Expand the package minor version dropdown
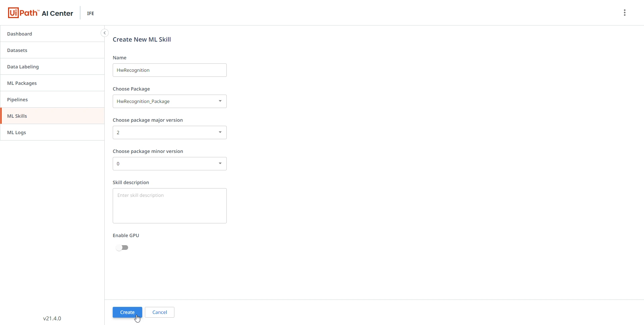 point(170,164)
